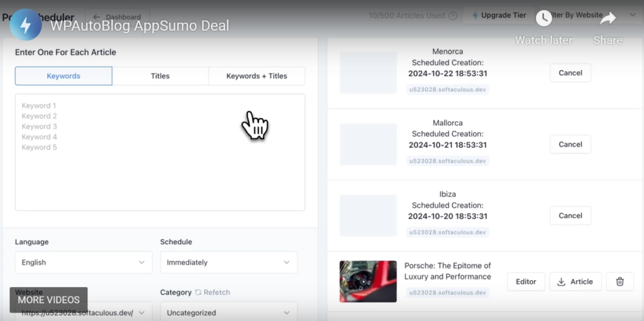Click the Menorca site tag u523028.softaculous.dev
The height and width of the screenshot is (321, 644).
[448, 89]
